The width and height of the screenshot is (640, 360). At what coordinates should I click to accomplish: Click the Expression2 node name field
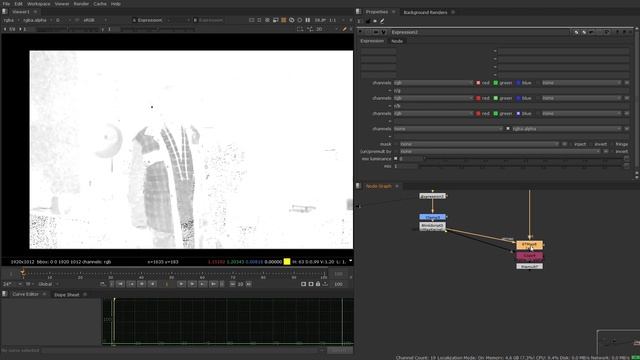tap(479, 32)
